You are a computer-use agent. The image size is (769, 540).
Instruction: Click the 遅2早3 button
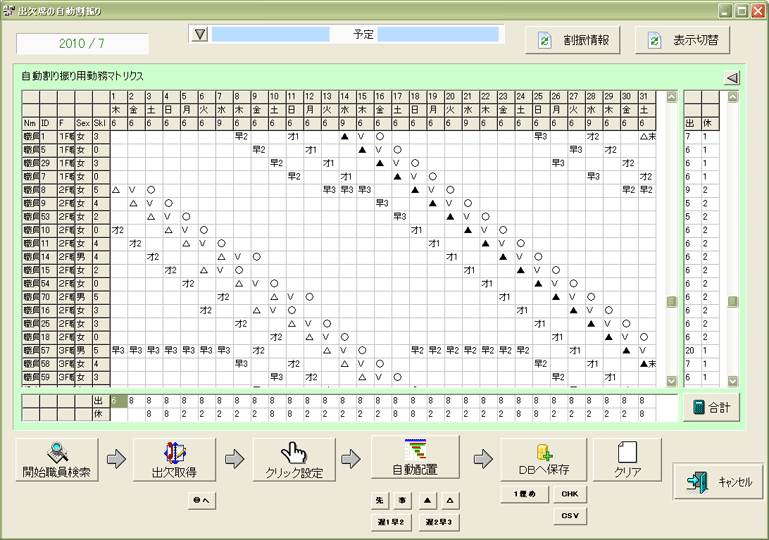coord(439,522)
